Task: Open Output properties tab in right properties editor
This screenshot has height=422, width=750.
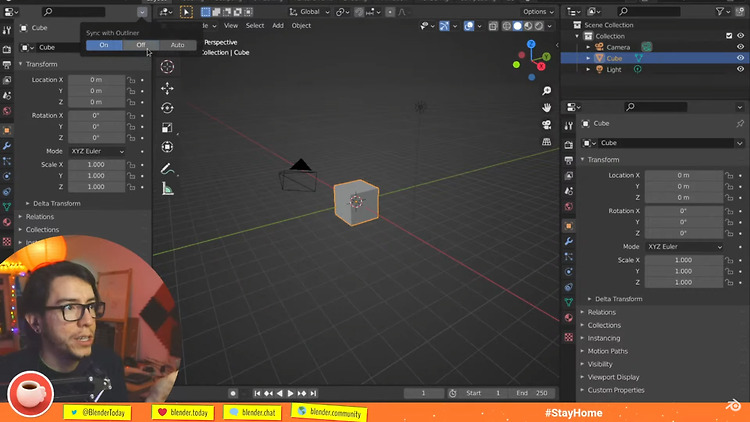Action: click(568, 160)
